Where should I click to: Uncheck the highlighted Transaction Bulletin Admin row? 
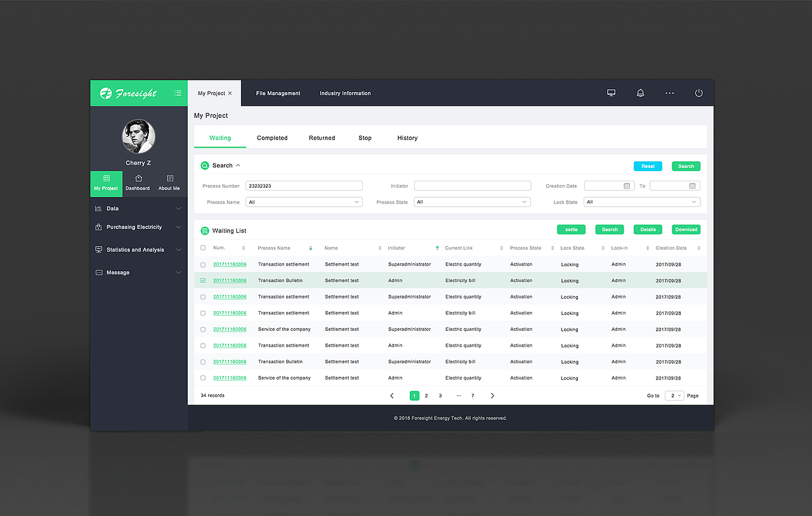(x=203, y=280)
